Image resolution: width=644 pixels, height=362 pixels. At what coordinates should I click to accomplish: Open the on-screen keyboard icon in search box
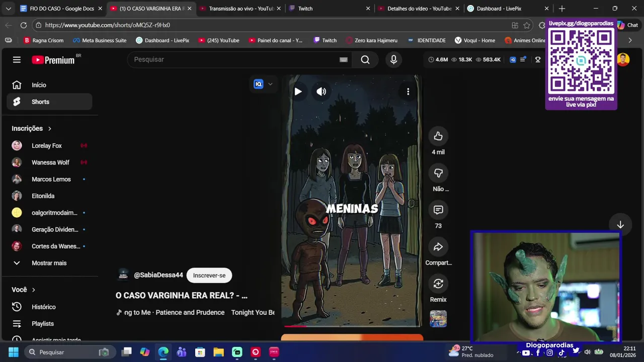(344, 60)
